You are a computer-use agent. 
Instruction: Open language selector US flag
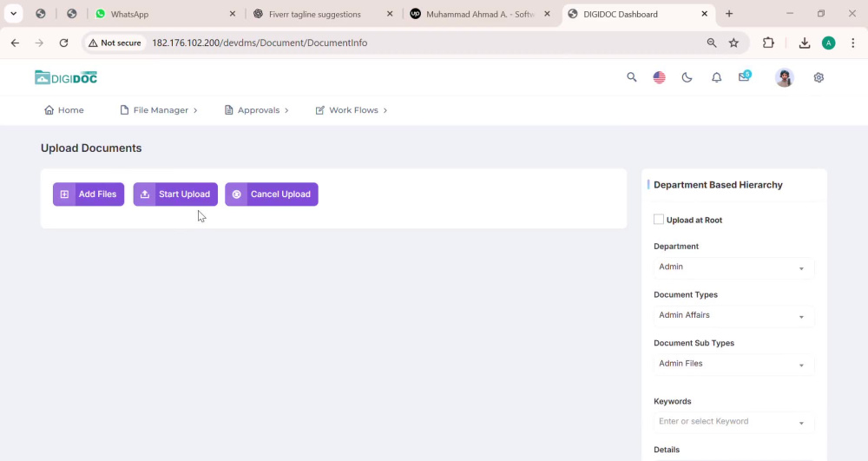click(x=659, y=77)
